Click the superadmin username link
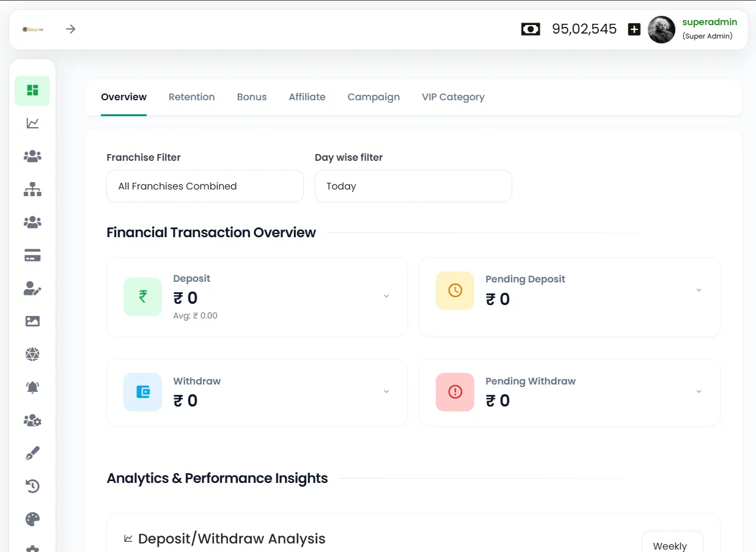 [x=710, y=22]
